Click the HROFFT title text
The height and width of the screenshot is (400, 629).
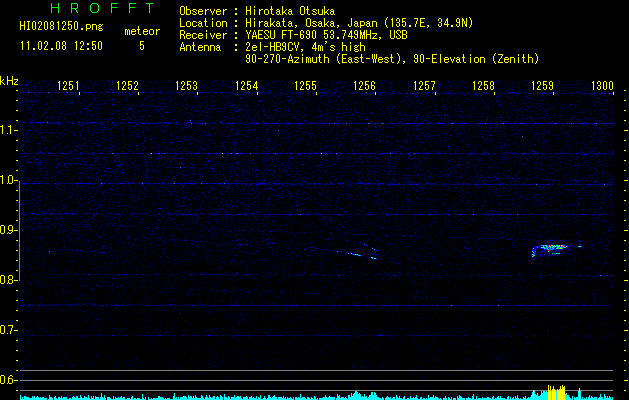[x=102, y=8]
